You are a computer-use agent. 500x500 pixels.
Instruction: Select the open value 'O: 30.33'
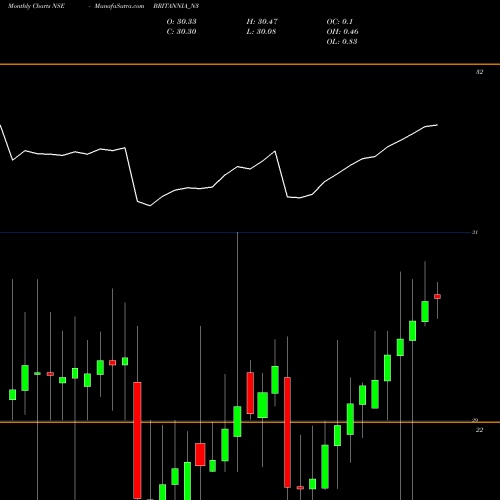click(181, 21)
